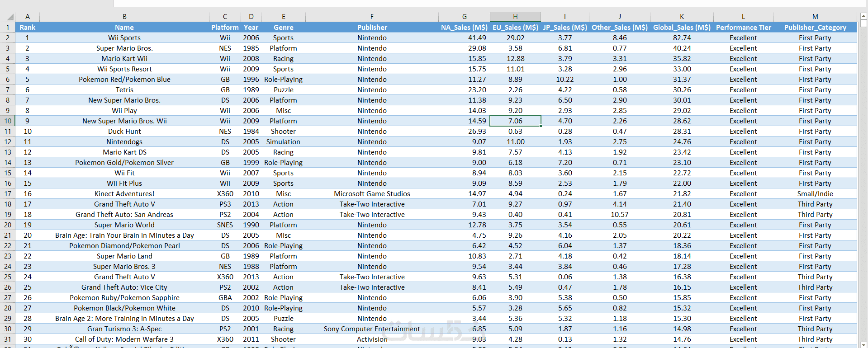Click the SNES platform cell
The height and width of the screenshot is (348, 868).
pyautogui.click(x=225, y=225)
